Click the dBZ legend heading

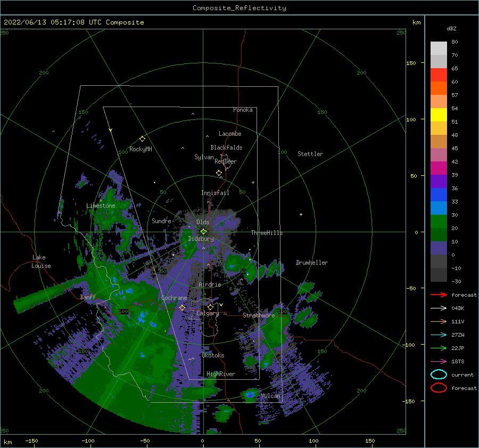(x=451, y=29)
